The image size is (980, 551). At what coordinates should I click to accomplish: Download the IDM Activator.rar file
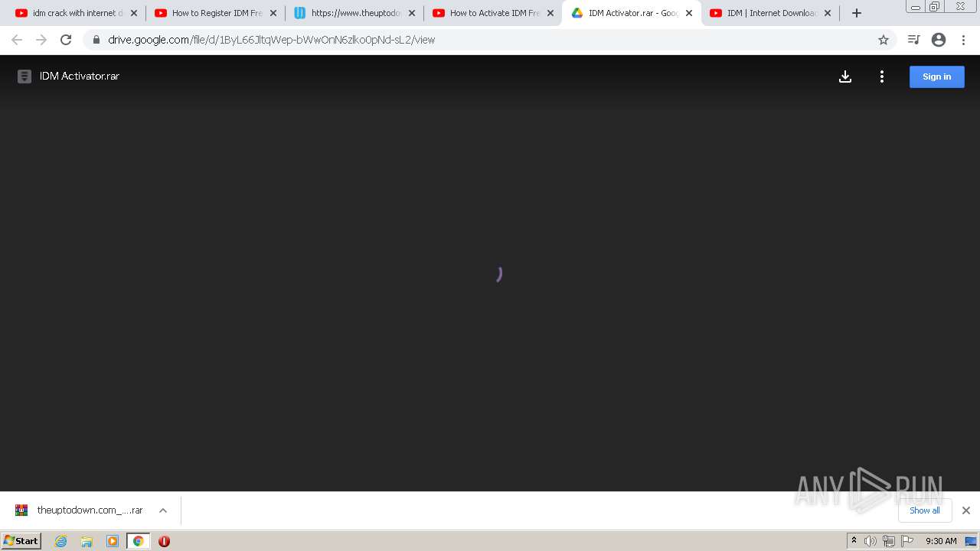pos(845,77)
